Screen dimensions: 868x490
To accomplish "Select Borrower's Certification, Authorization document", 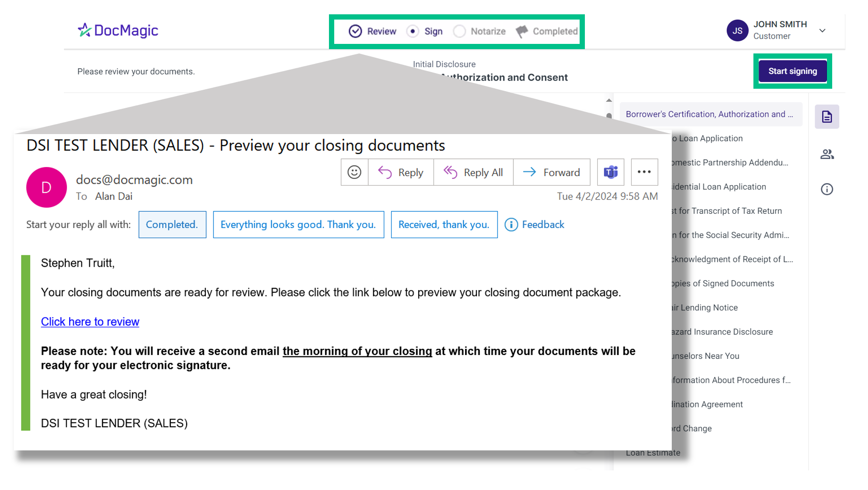I will point(710,115).
